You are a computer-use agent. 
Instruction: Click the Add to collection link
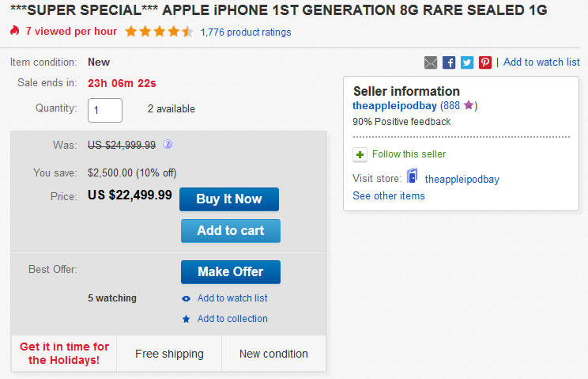pyautogui.click(x=232, y=319)
